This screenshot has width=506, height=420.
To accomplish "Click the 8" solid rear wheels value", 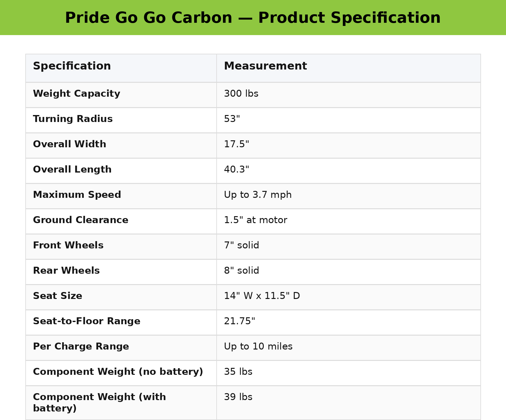I will click(x=241, y=271).
